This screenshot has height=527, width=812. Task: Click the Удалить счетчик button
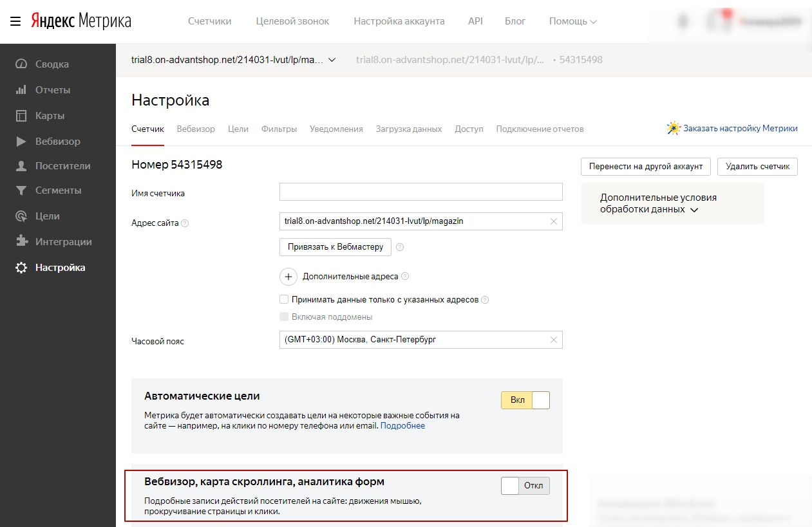(x=757, y=166)
